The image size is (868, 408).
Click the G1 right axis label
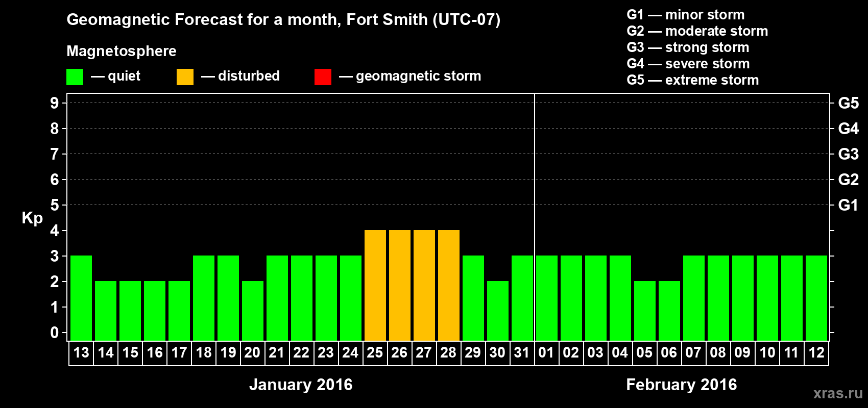click(x=849, y=205)
